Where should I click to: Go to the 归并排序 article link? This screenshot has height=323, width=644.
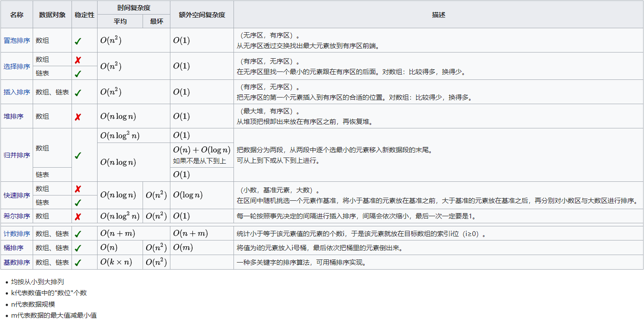pyautogui.click(x=17, y=155)
